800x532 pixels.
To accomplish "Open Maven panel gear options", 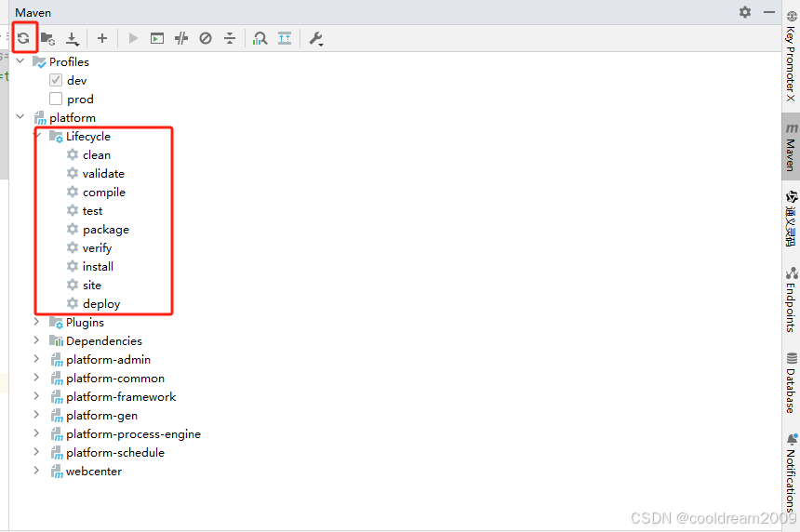I will point(745,12).
